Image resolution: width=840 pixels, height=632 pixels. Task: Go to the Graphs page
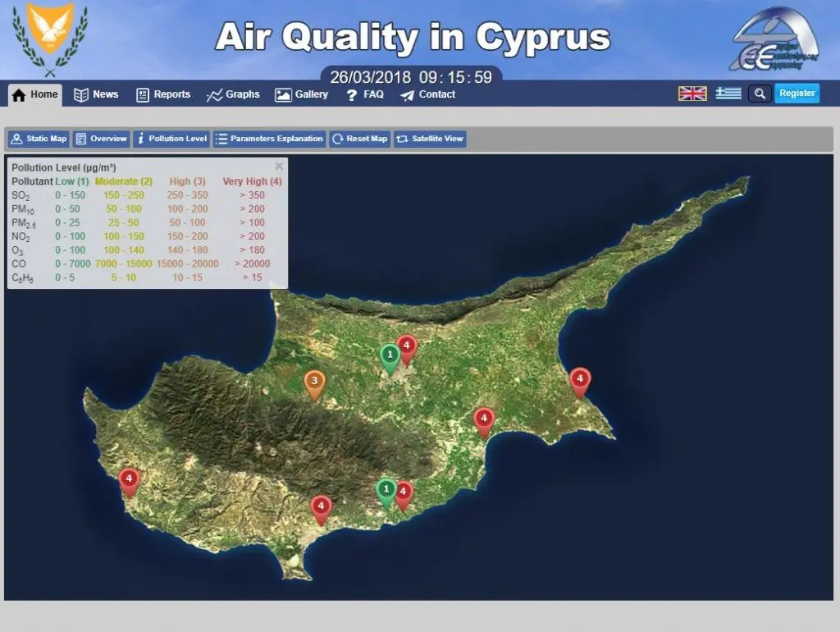point(233,94)
